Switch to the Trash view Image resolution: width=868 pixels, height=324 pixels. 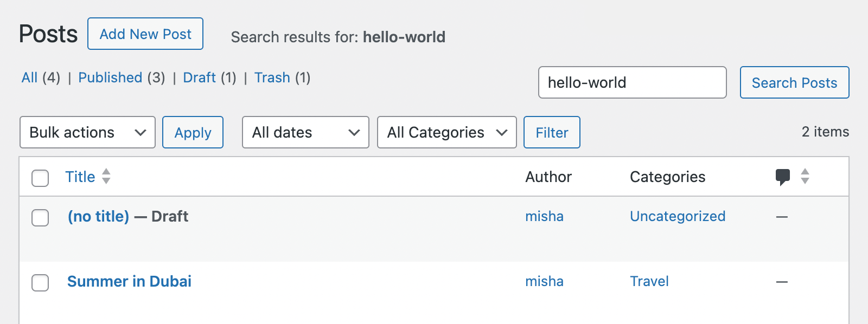click(x=273, y=77)
